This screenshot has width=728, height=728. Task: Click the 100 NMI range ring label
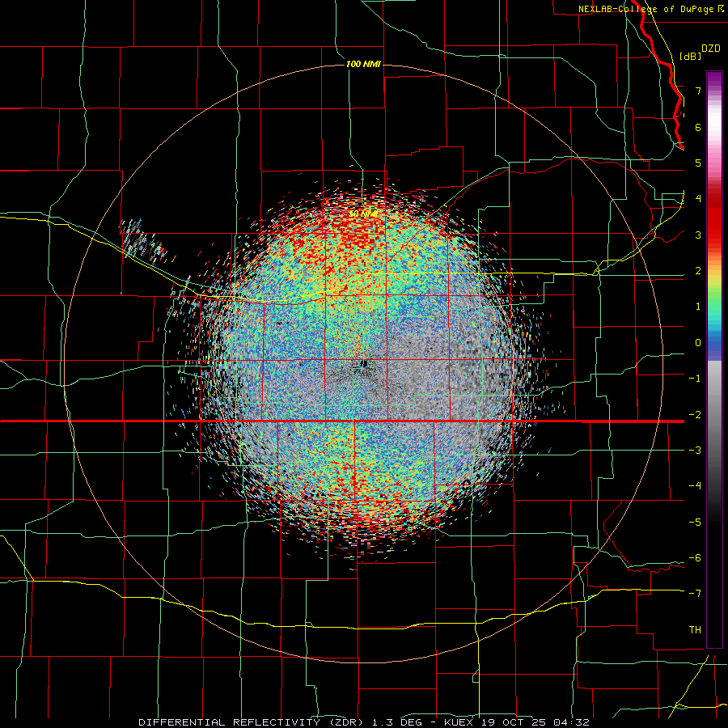pos(363,64)
